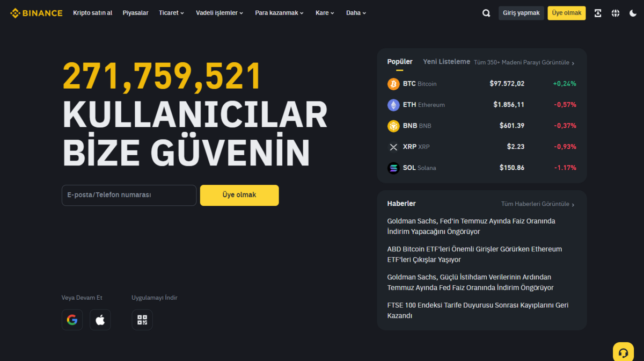
Task: Expand the Vadeli işlemler dropdown
Action: coord(219,13)
